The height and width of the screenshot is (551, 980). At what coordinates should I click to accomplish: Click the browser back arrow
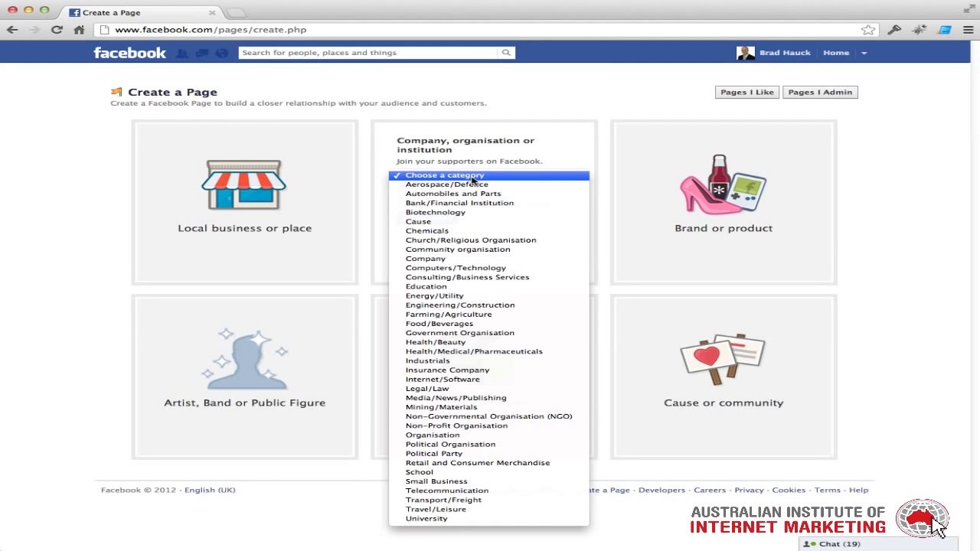pos(12,30)
